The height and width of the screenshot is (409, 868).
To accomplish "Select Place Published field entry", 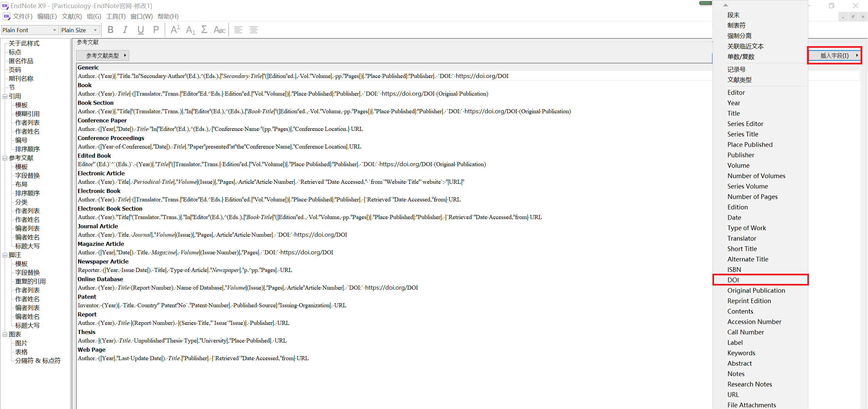I will (761, 144).
